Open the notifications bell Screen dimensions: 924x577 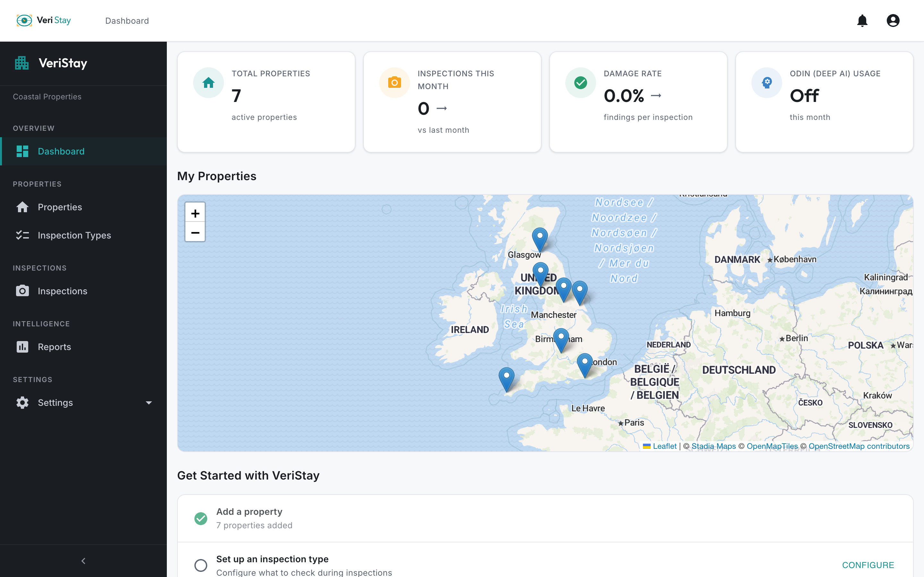(862, 21)
